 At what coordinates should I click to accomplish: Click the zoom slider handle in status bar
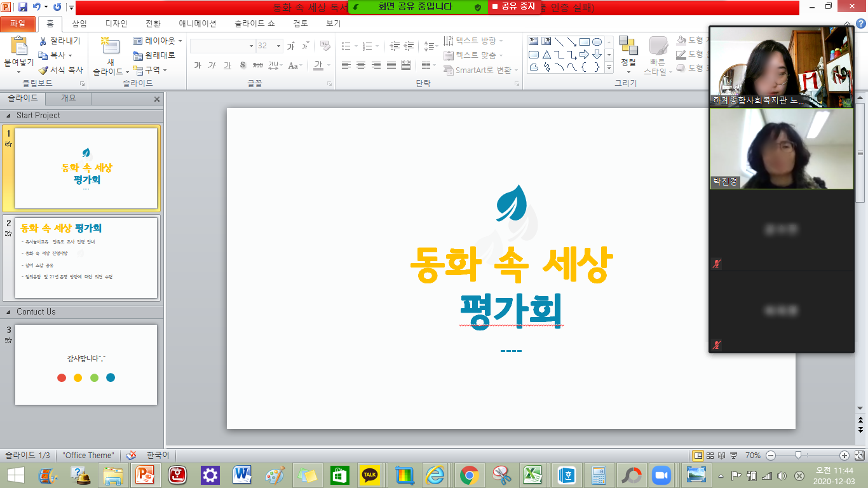click(x=798, y=455)
